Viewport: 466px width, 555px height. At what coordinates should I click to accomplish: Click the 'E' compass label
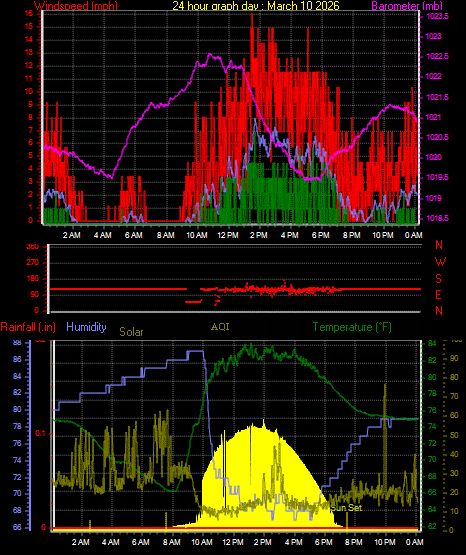coord(438,294)
